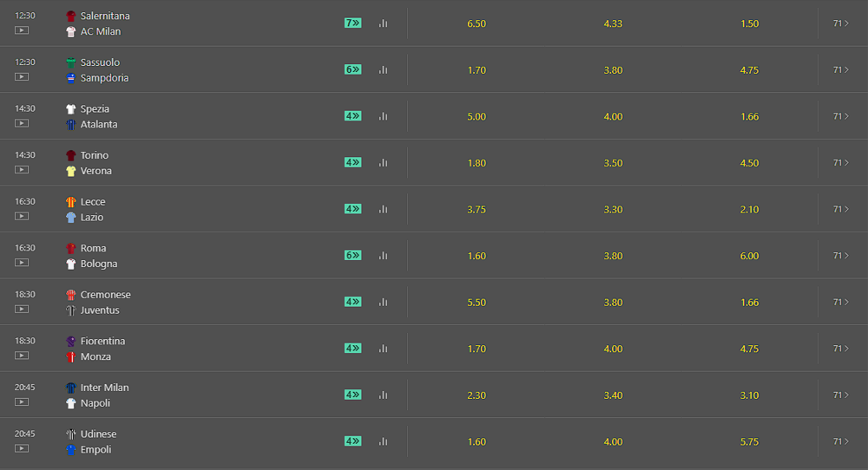Screen dimensions: 868x470
Task: Pick draw odds 3.40 for Inter Milan vs Napoli
Action: pyautogui.click(x=613, y=395)
